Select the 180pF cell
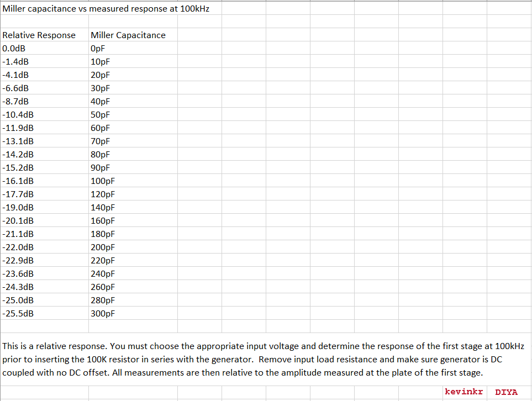This screenshot has height=401, width=532. [x=133, y=234]
